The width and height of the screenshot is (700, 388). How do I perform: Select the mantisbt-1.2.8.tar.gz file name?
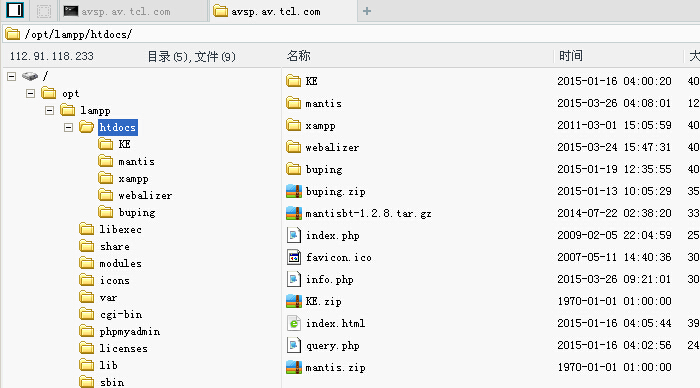pyautogui.click(x=368, y=213)
